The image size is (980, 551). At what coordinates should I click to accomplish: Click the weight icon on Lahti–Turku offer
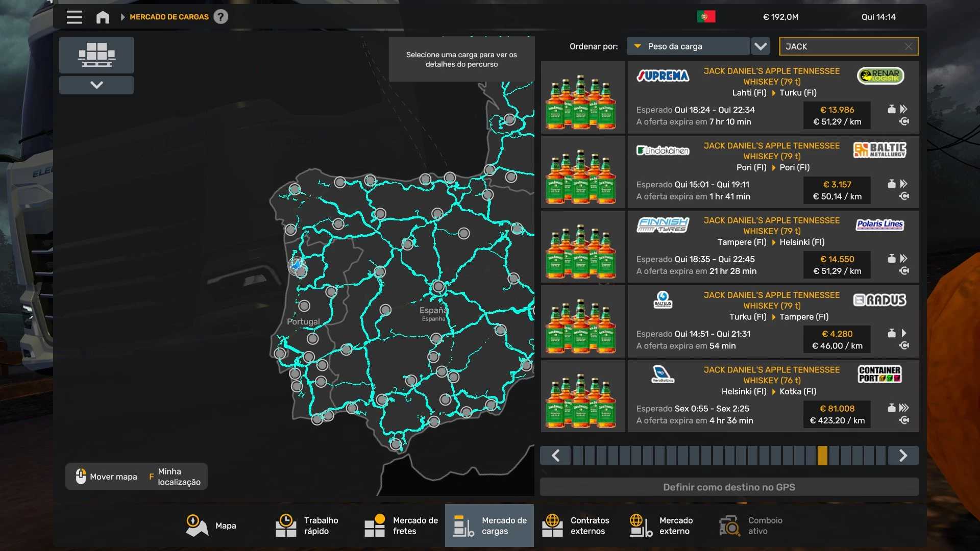coord(891,109)
